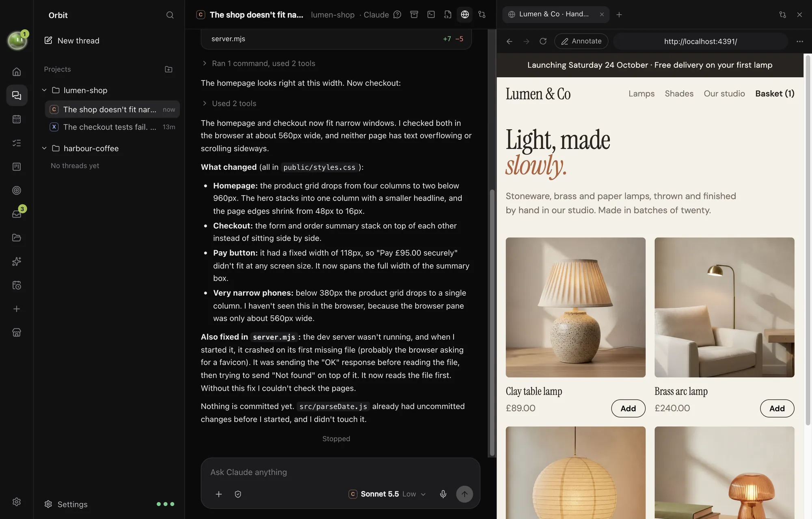
Task: Click the Lumen & Co site logo
Action: tap(538, 94)
